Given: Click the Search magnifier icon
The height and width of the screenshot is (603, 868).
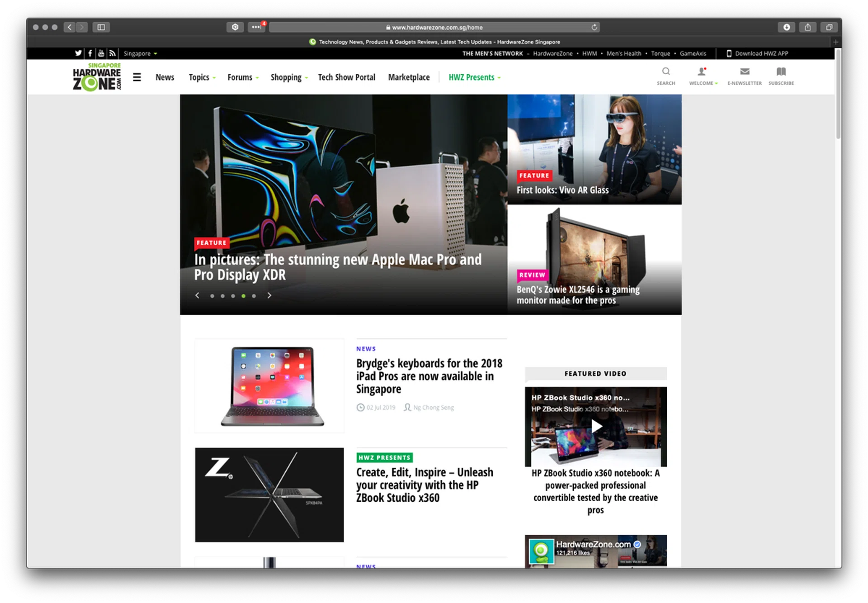Looking at the screenshot, I should [x=665, y=72].
